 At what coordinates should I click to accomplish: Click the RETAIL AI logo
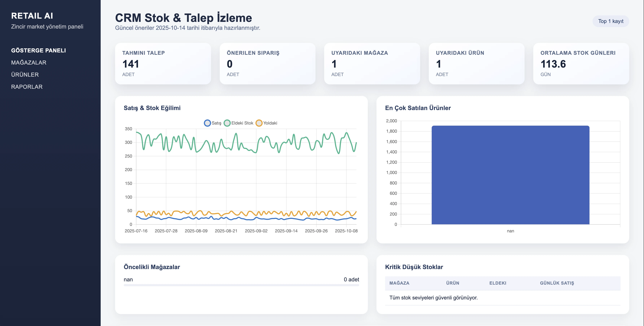pos(32,16)
